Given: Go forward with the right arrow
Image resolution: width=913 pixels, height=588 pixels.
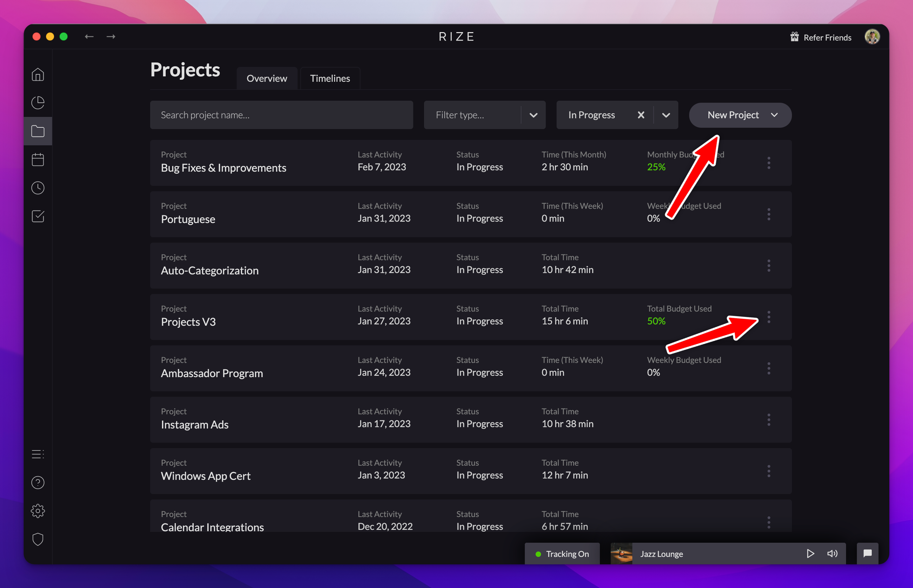Looking at the screenshot, I should pyautogui.click(x=111, y=36).
